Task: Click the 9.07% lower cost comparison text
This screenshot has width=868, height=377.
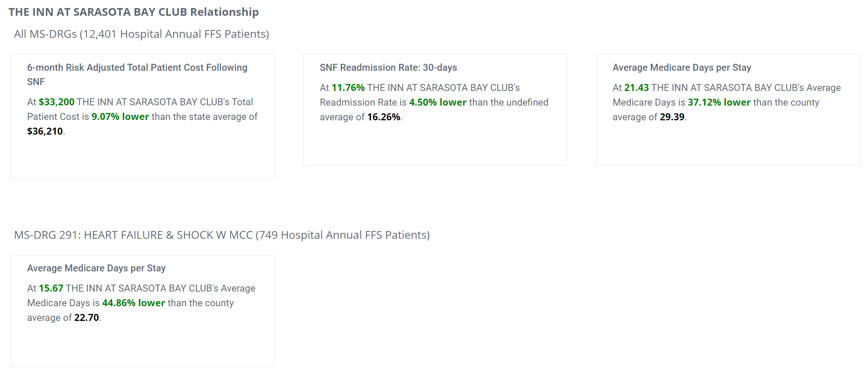Action: (120, 117)
